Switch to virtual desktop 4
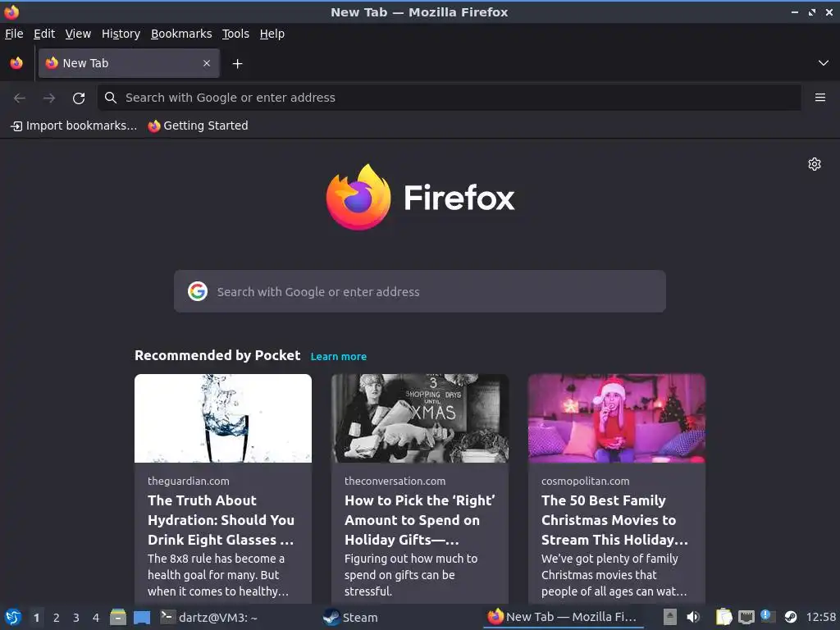Viewport: 840px width, 630px height. click(96, 618)
